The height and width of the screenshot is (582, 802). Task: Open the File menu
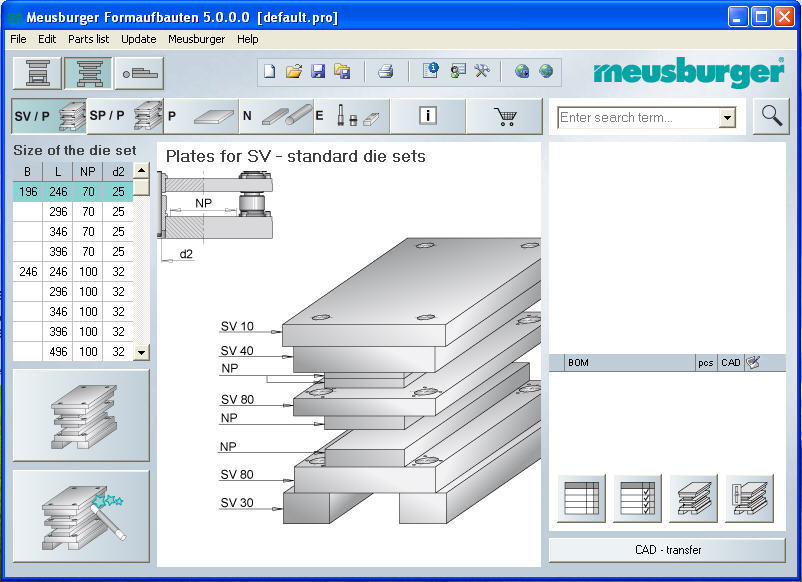point(18,39)
